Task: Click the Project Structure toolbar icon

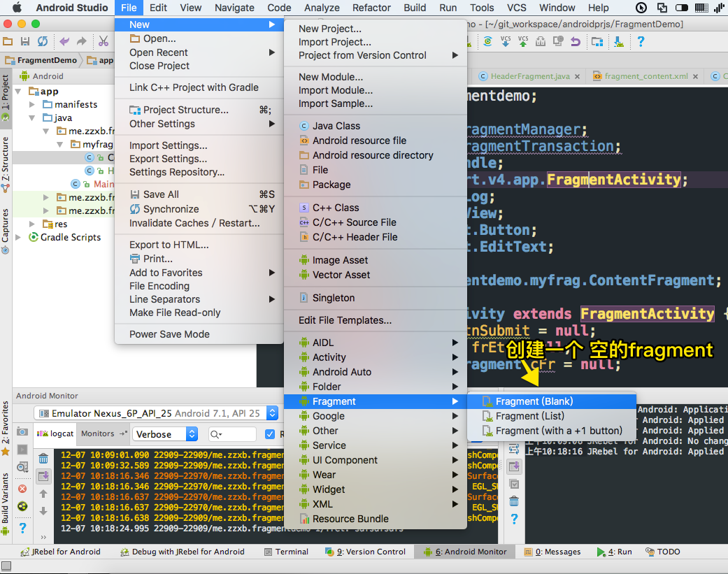Action: pyautogui.click(x=597, y=41)
